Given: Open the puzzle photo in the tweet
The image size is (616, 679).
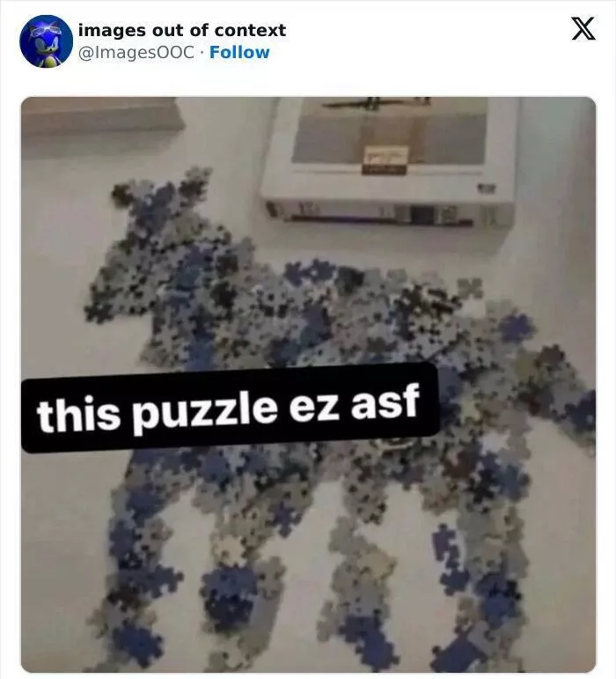Looking at the screenshot, I should point(308,385).
